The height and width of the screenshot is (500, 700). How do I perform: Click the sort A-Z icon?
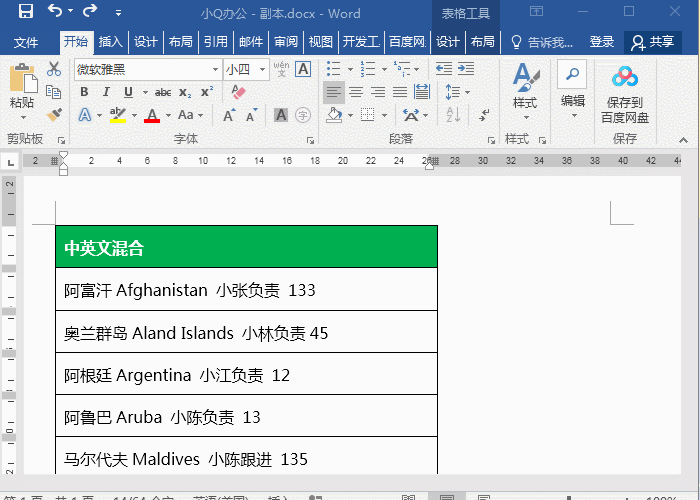coord(453,115)
